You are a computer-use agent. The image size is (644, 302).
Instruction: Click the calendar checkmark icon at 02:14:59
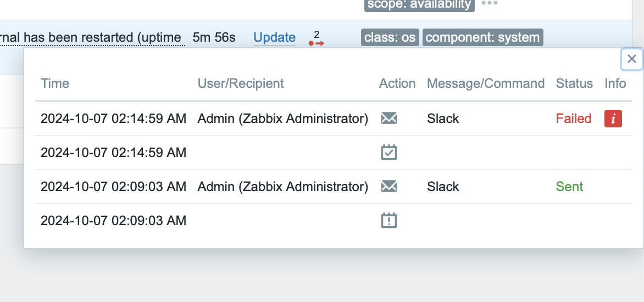pos(389,153)
